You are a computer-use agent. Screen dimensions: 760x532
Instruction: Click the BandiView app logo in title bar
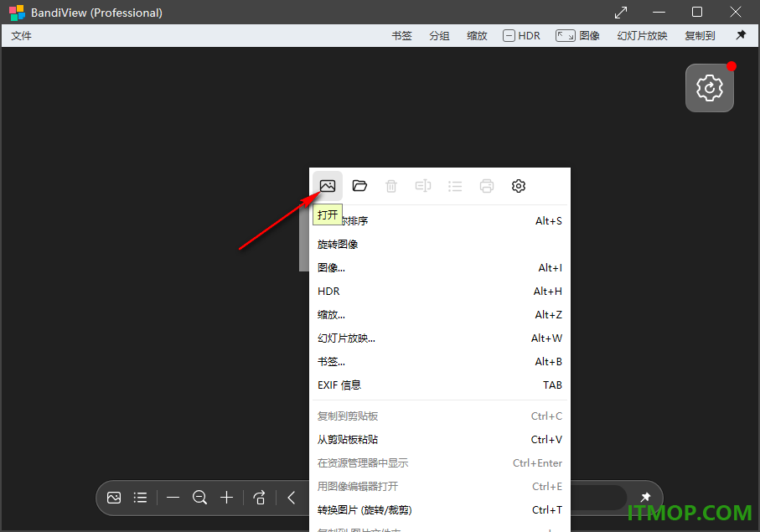pyautogui.click(x=17, y=13)
